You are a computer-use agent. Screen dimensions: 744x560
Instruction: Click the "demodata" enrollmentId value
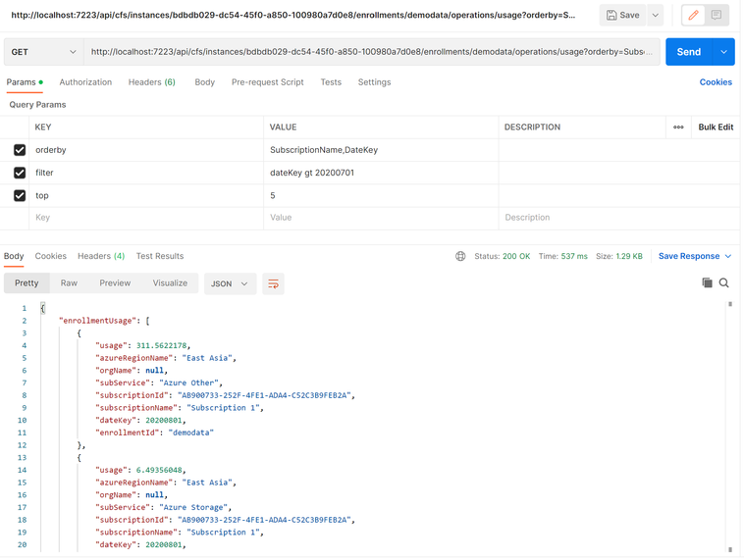pos(190,433)
